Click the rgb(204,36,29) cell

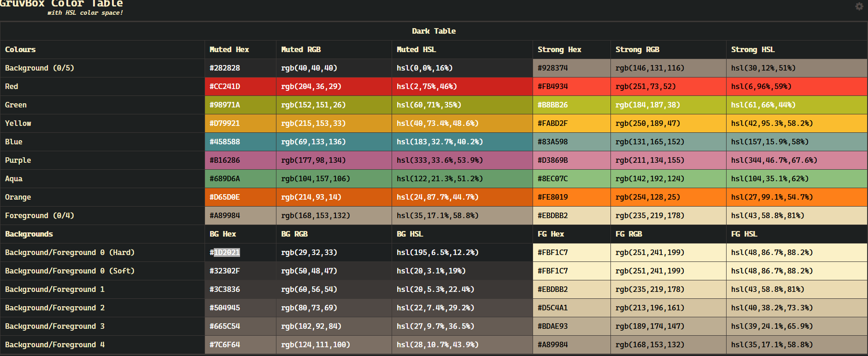pos(334,86)
